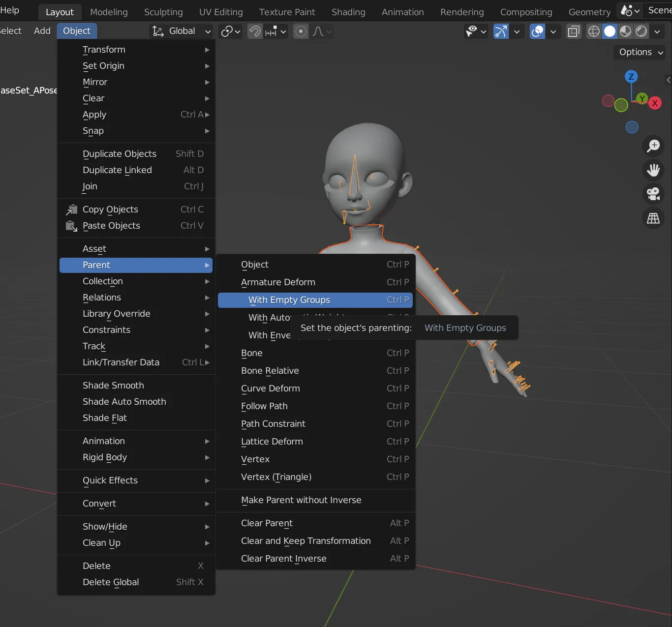Toggle Proportional Editing icon

301,31
